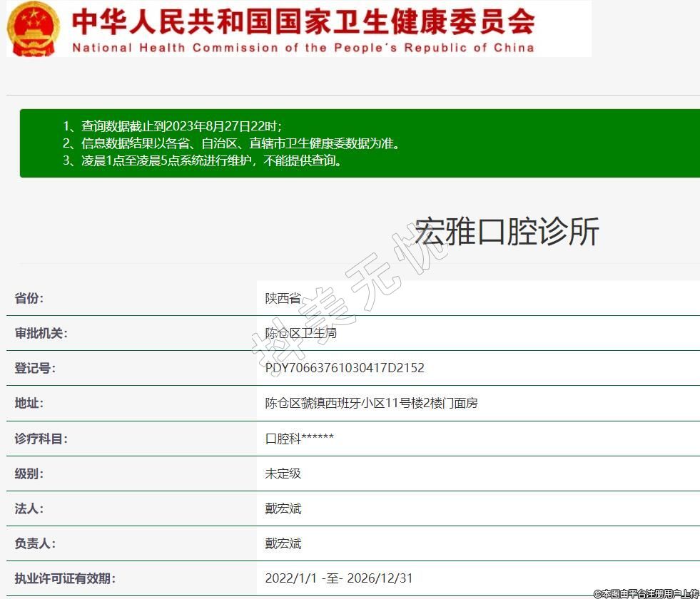Click the name 戴宏斌 in 法人 row

283,508
